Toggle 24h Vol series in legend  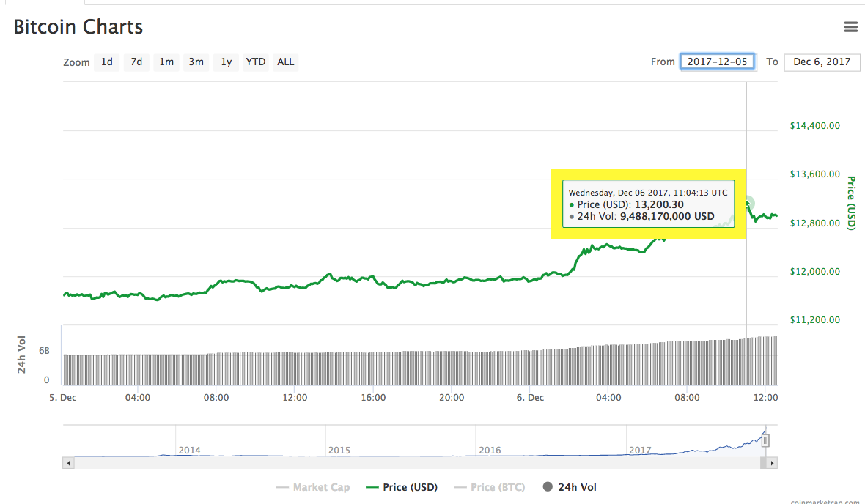pos(570,487)
